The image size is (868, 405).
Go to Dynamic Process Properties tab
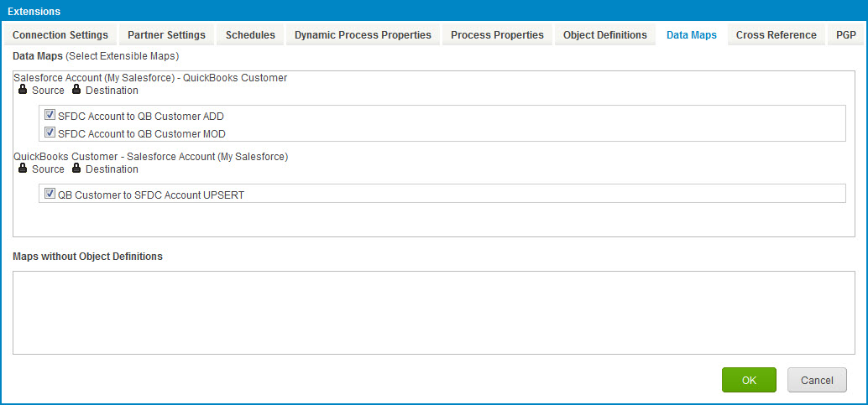click(363, 35)
